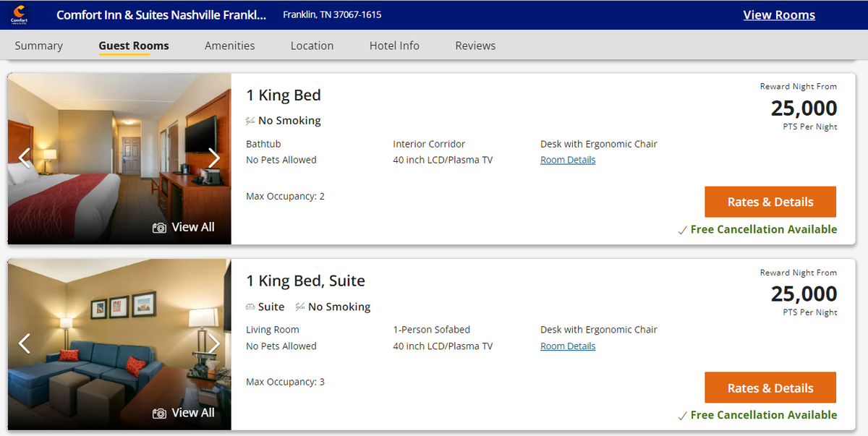Advance the Suite photo using right arrow
Screen dimensions: 868x436
[215, 344]
